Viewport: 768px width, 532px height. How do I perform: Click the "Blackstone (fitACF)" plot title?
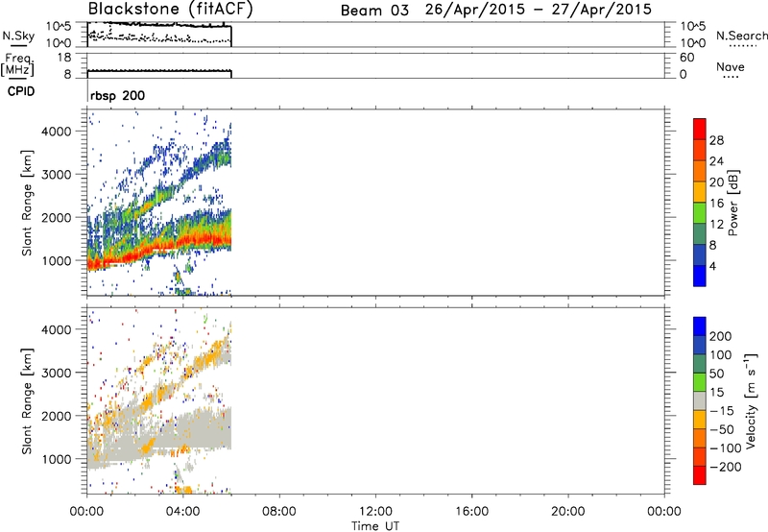click(171, 9)
